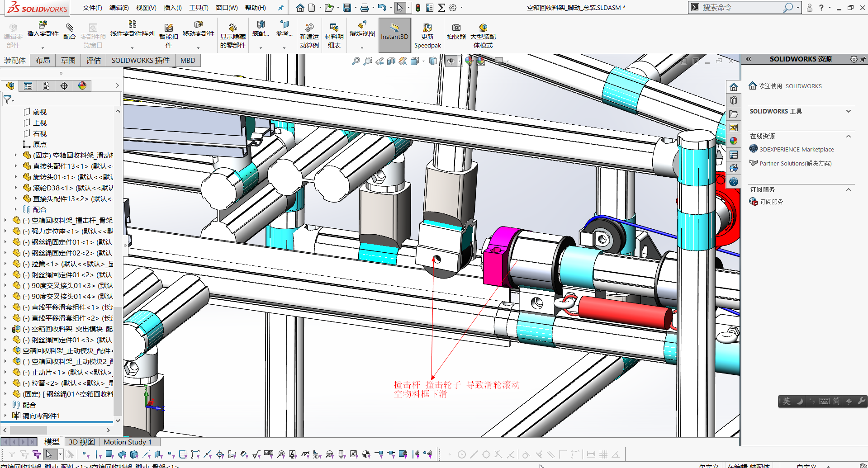The image size is (868, 468).
Task: Toggle Large Assembly Mode (大型装配体模式)
Action: tap(483, 35)
